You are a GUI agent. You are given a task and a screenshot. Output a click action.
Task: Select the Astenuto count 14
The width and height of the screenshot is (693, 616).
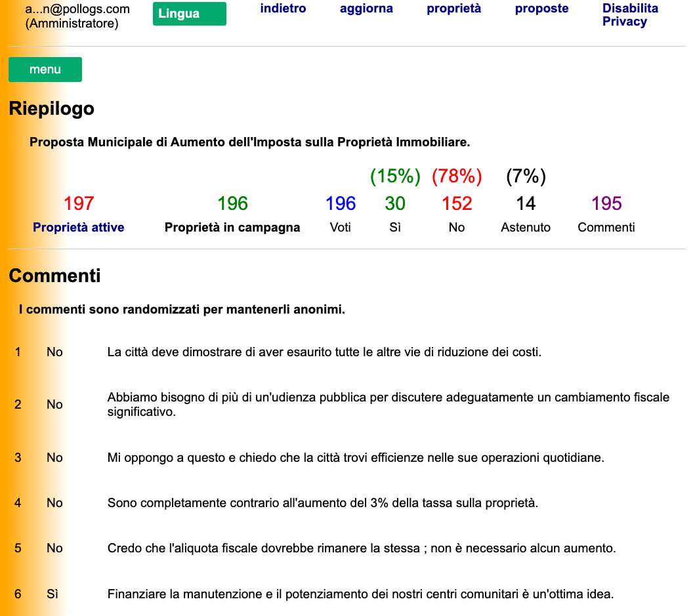(x=525, y=203)
